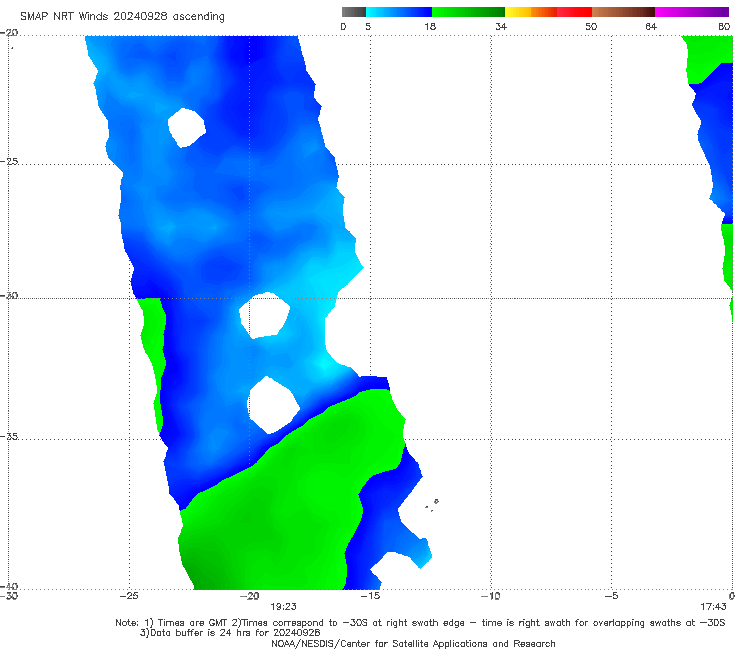
Task: Click the '-40' latitude label on left axis
Action: (9, 586)
